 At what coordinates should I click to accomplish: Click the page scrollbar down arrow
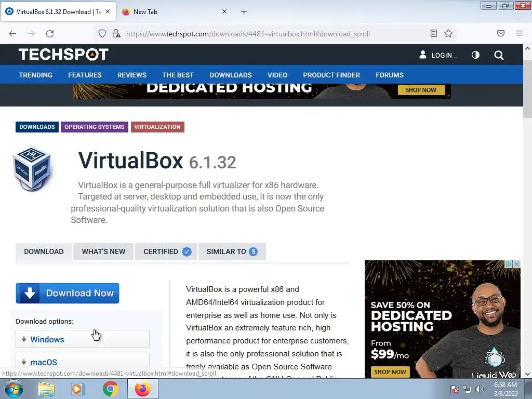tap(527, 374)
